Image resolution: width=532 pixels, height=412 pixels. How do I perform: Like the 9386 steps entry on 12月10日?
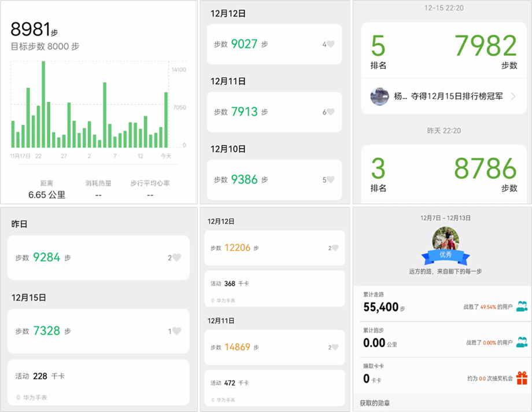(330, 180)
